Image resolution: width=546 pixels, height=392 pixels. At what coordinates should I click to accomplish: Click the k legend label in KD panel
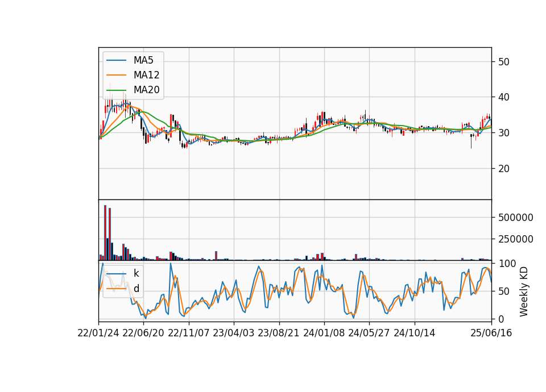(136, 273)
